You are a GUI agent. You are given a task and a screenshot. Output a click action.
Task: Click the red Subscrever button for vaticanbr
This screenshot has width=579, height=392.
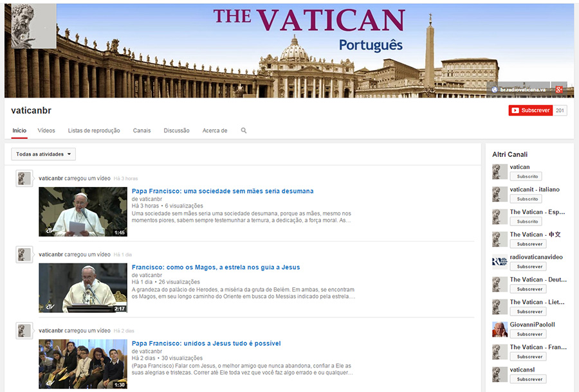coord(531,111)
